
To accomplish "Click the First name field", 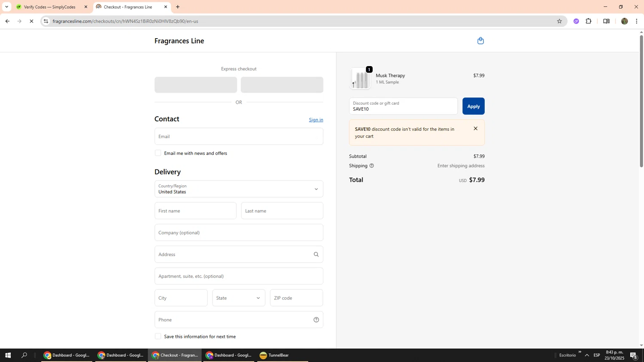I will [x=195, y=211].
